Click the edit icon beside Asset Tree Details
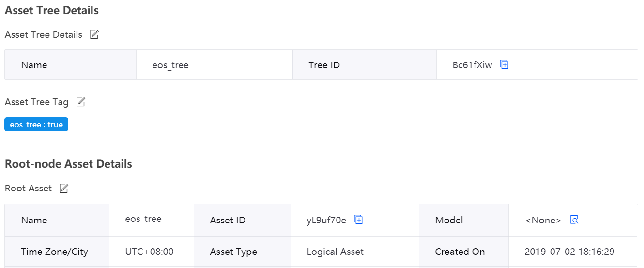The width and height of the screenshot is (644, 268). pos(94,34)
